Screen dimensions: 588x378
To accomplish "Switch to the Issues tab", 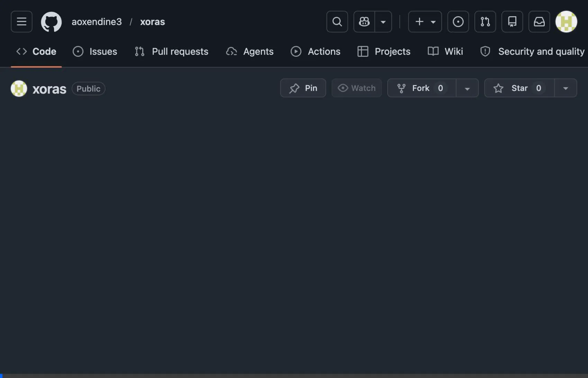I will [95, 52].
